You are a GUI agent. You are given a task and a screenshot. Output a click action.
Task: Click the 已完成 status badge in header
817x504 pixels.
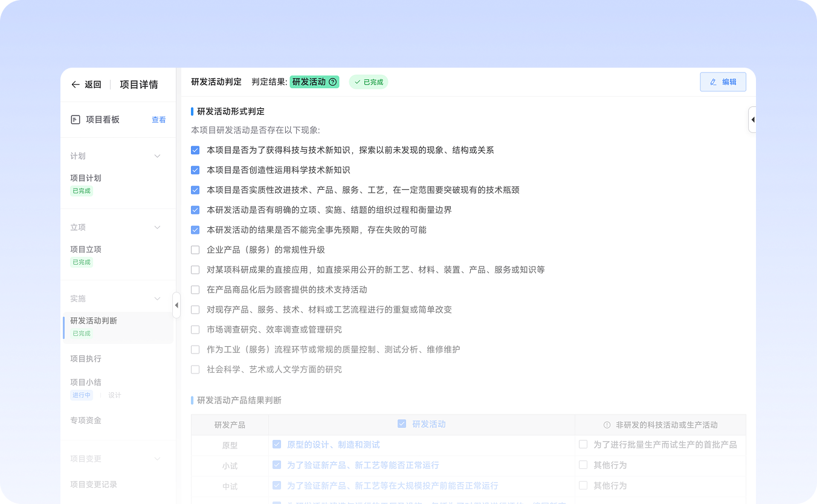coord(369,82)
